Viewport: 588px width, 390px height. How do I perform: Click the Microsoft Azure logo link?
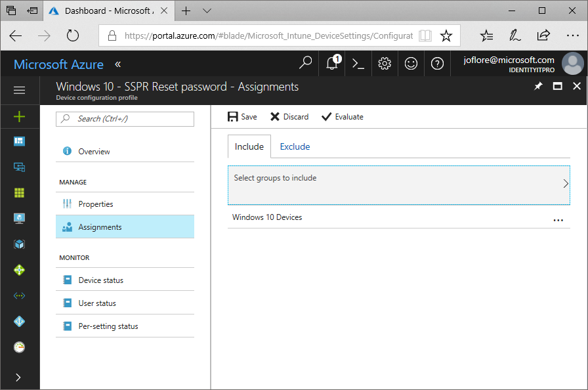pyautogui.click(x=58, y=64)
